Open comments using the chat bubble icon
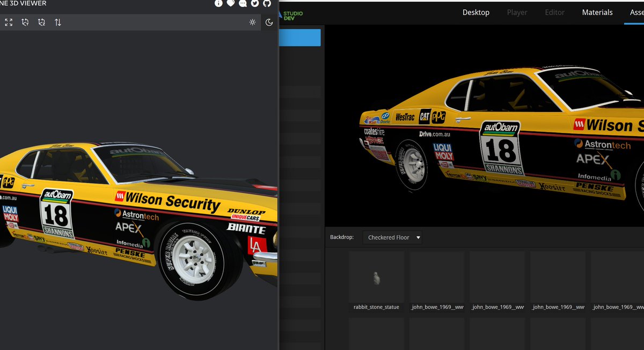The height and width of the screenshot is (350, 644). [x=242, y=3]
